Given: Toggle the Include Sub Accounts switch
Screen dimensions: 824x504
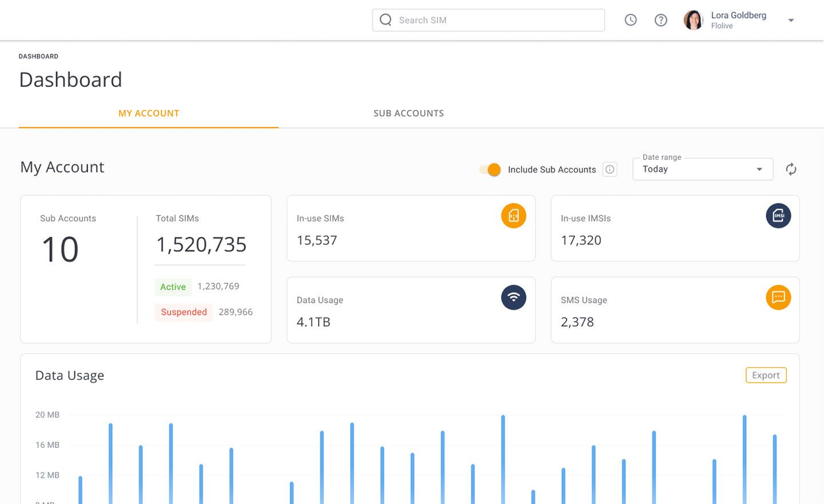Looking at the screenshot, I should (x=490, y=170).
